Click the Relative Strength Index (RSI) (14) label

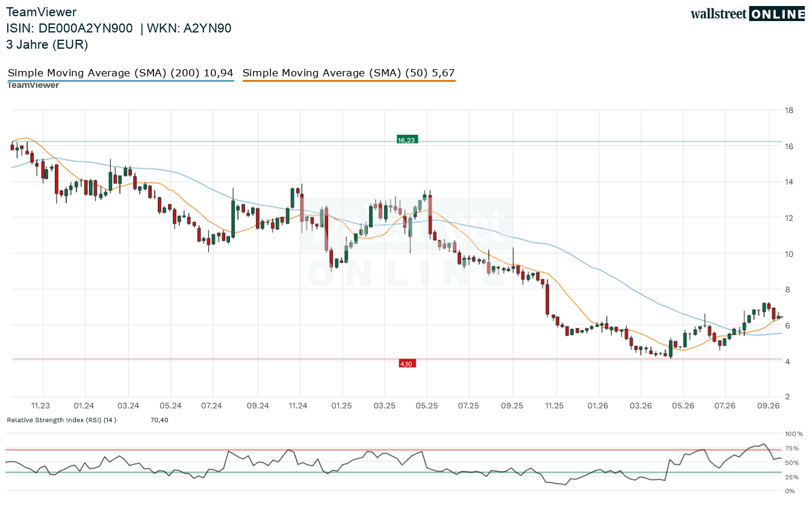pyautogui.click(x=61, y=420)
